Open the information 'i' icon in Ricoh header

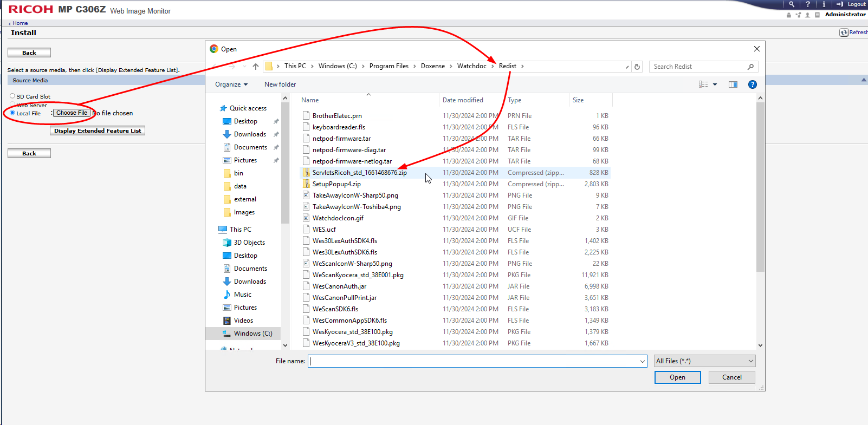pos(824,4)
